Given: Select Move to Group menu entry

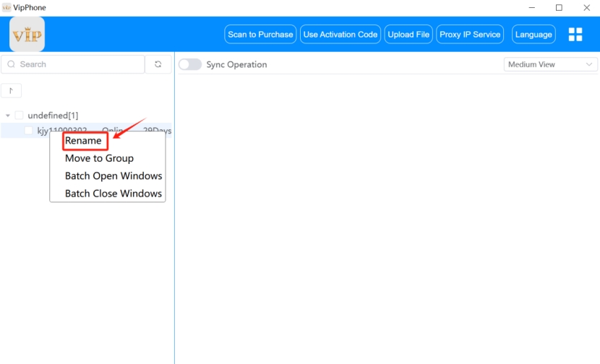Looking at the screenshot, I should click(100, 158).
